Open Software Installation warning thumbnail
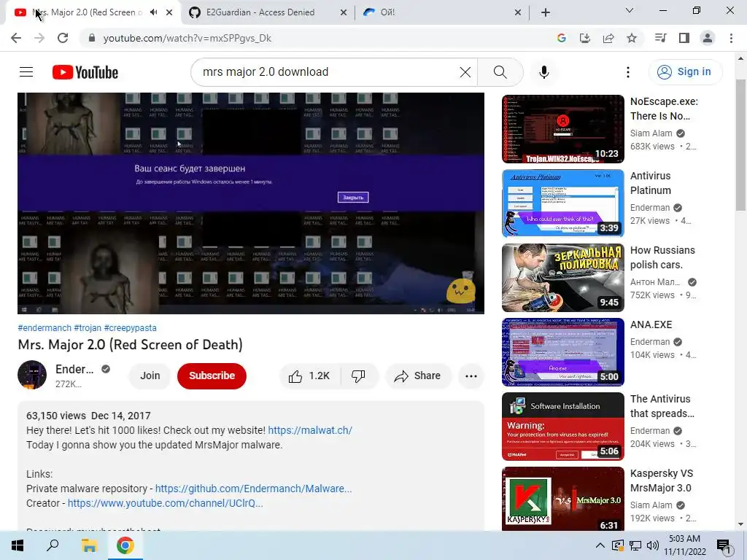 pos(562,426)
